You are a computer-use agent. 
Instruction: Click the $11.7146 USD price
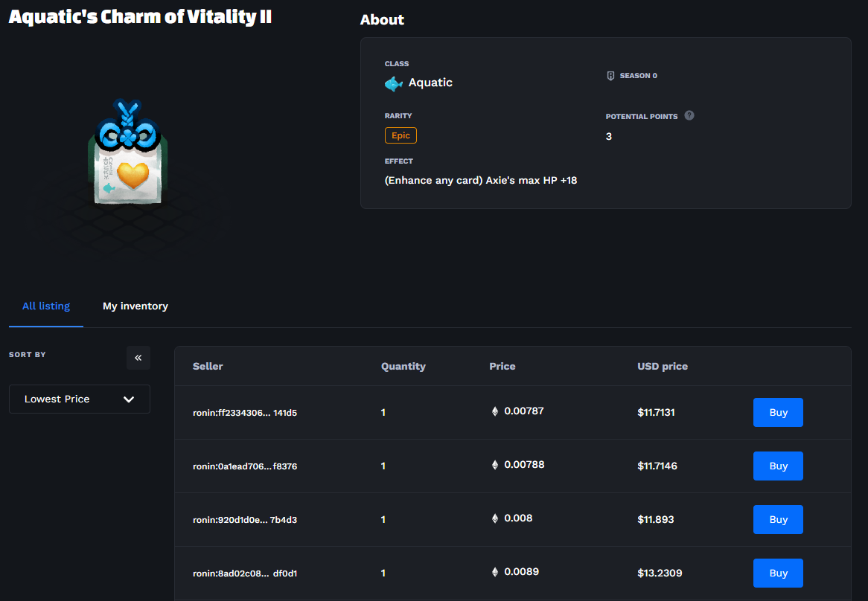pyautogui.click(x=657, y=466)
